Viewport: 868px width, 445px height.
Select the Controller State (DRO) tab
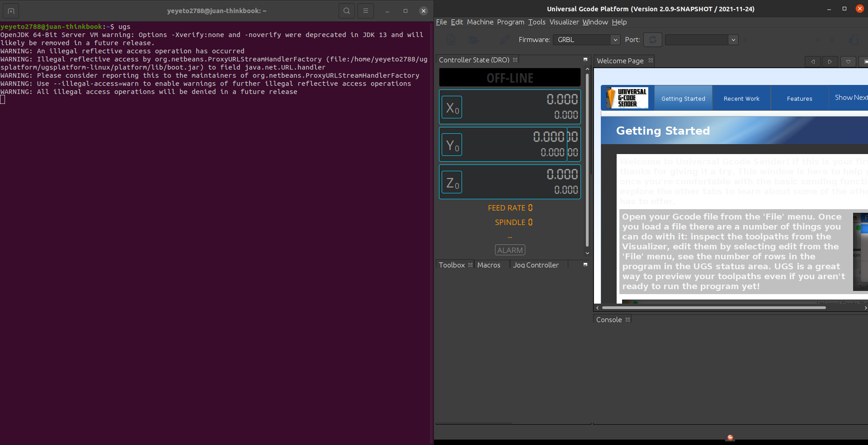pyautogui.click(x=474, y=60)
